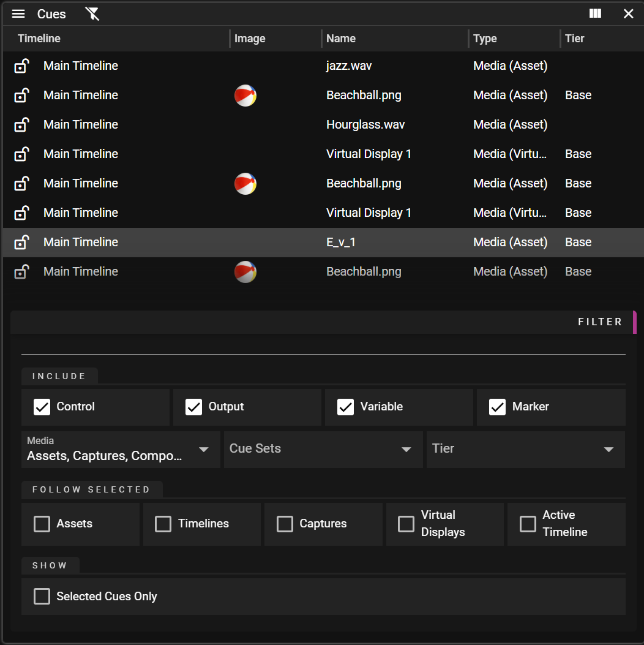Sort cues by the Type column
The height and width of the screenshot is (645, 644).
pos(485,38)
